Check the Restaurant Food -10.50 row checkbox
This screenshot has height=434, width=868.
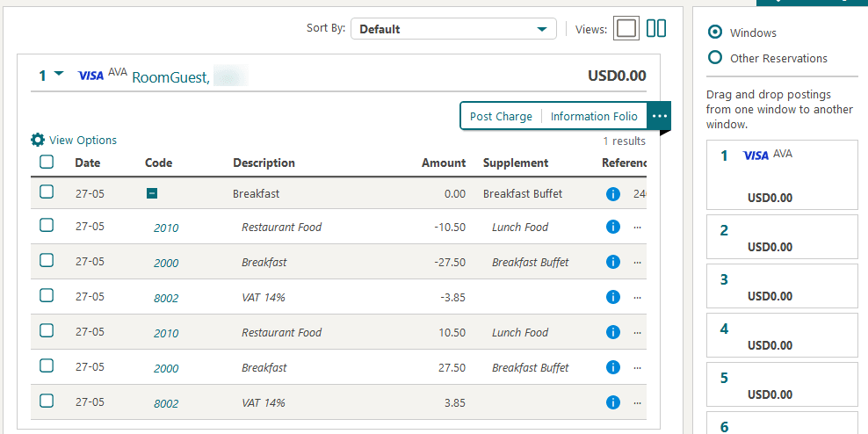pos(47,226)
